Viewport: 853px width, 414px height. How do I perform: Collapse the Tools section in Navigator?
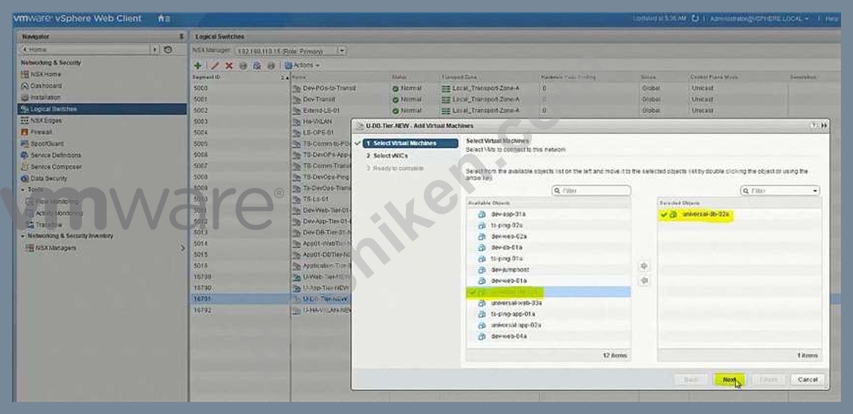point(23,190)
